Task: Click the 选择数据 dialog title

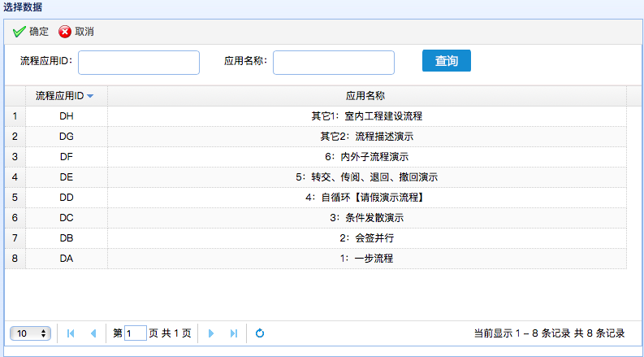Action: (23, 7)
